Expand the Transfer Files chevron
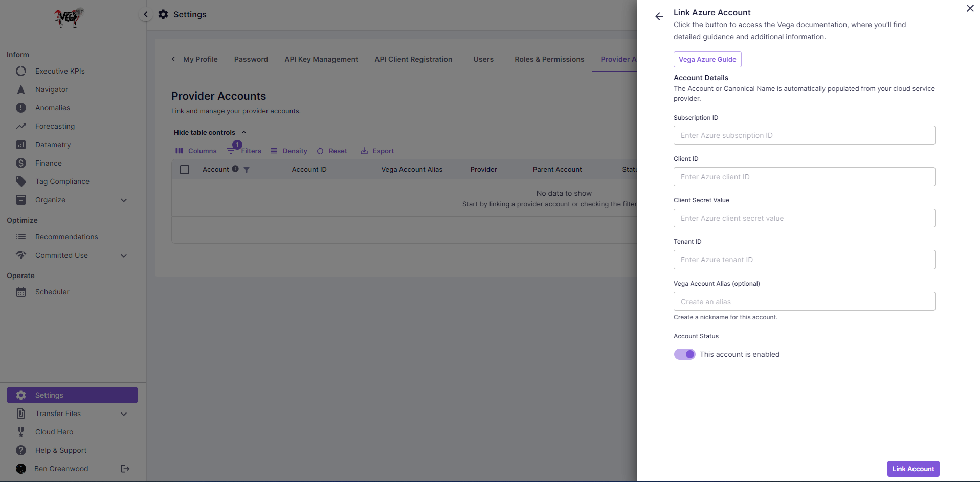Image resolution: width=980 pixels, height=482 pixels. point(124,414)
